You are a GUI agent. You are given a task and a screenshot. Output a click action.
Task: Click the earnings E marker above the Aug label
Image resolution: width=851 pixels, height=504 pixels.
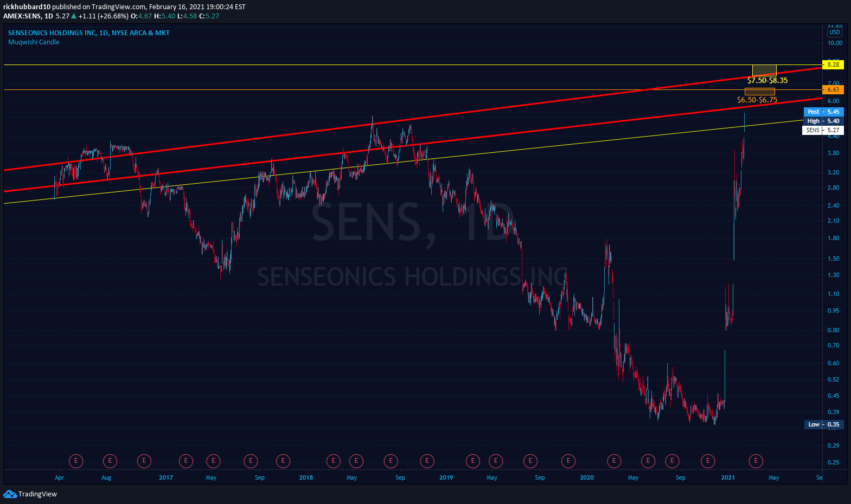pos(110,461)
